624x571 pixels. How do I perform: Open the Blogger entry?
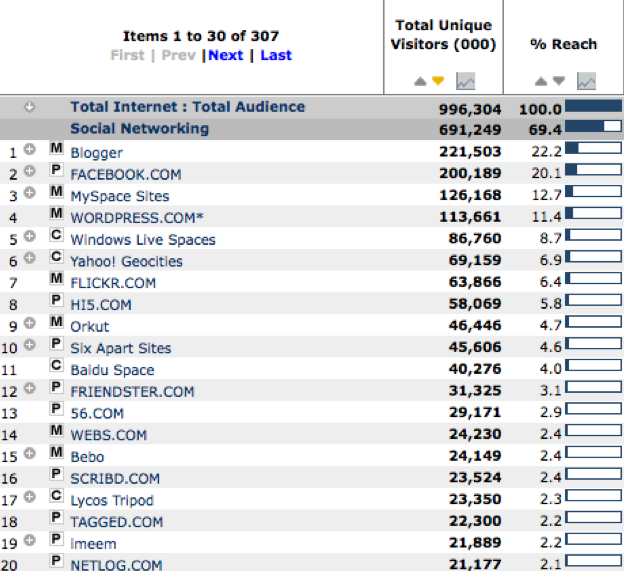[x=97, y=153]
